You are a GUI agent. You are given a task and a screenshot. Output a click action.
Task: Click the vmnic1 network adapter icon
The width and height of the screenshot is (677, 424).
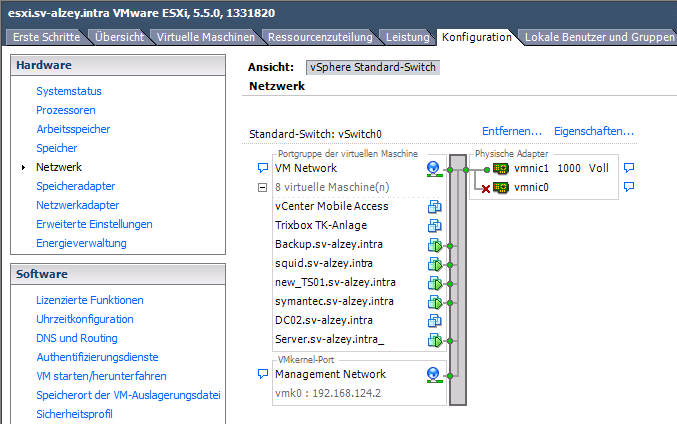[501, 168]
